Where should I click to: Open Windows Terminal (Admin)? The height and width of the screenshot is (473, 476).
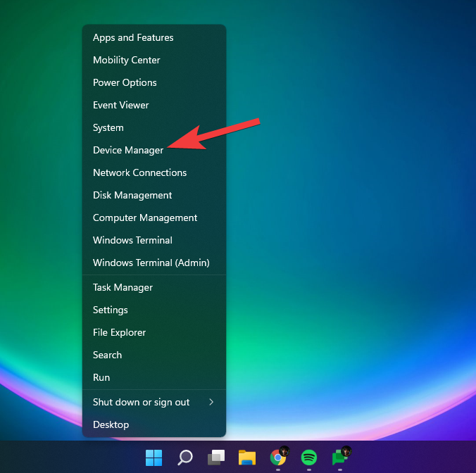pos(151,263)
